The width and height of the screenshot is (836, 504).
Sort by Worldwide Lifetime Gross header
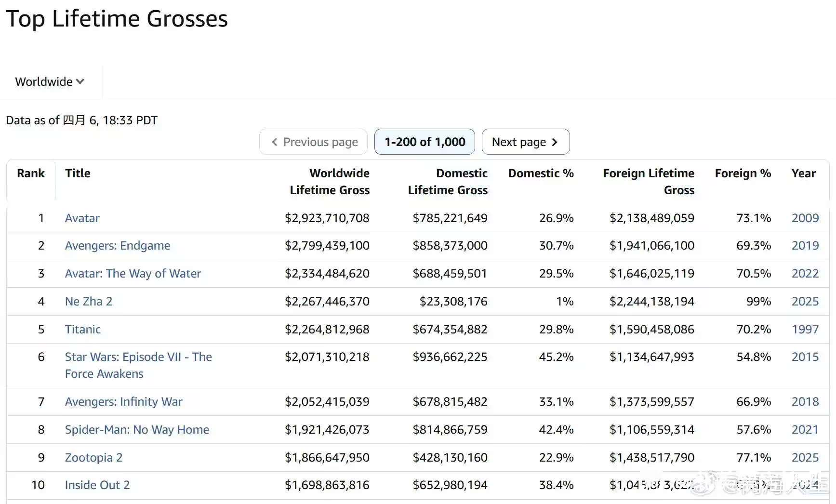click(330, 182)
